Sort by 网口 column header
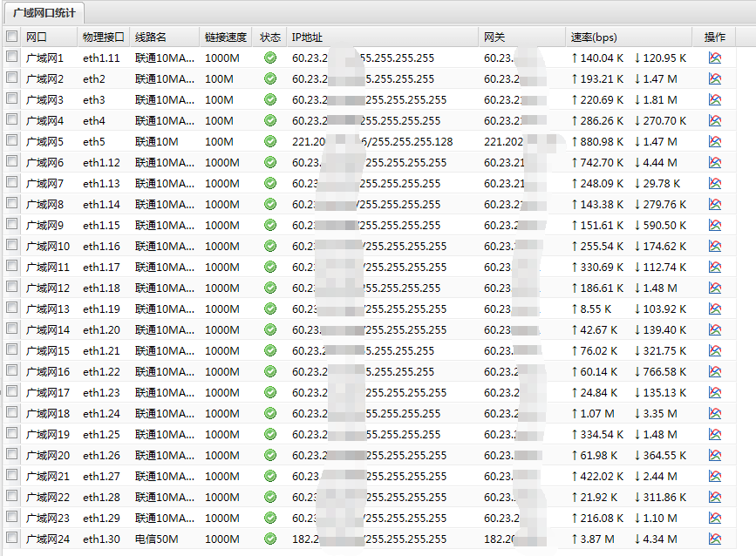This screenshot has height=556, width=756. tap(37, 37)
